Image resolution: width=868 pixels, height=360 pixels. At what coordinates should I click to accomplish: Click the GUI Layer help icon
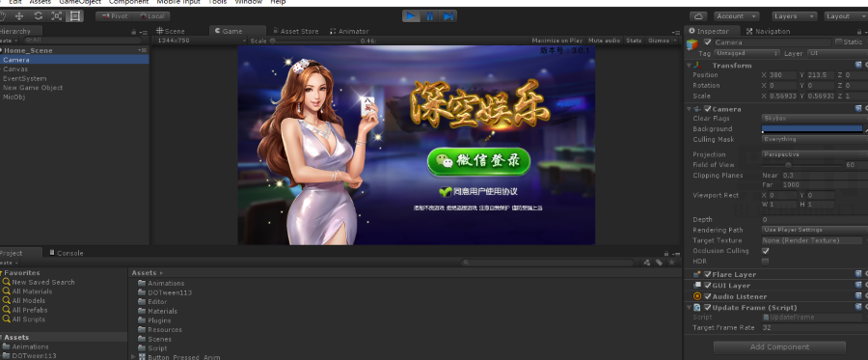[858, 286]
